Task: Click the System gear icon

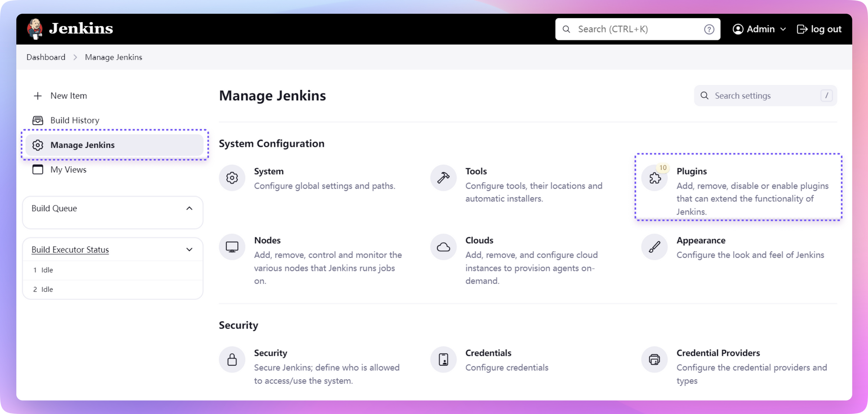Action: click(232, 178)
